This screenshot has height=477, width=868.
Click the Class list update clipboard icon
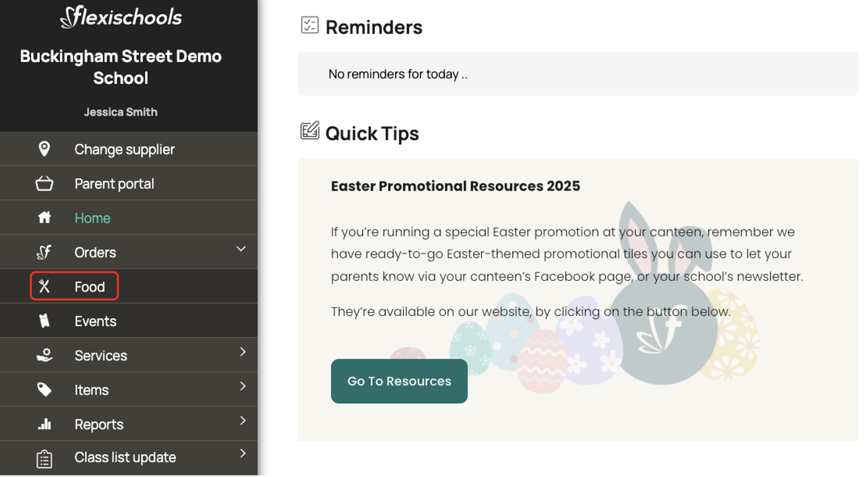point(44,458)
